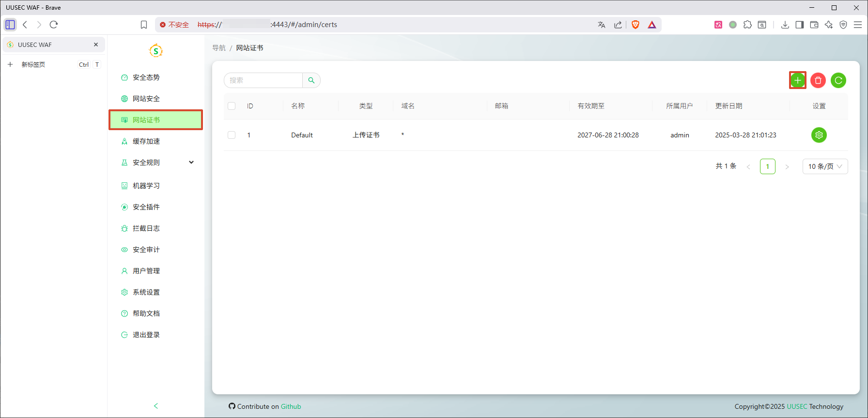This screenshot has height=418, width=868.
Task: Click the 更新日期 column header
Action: point(728,106)
